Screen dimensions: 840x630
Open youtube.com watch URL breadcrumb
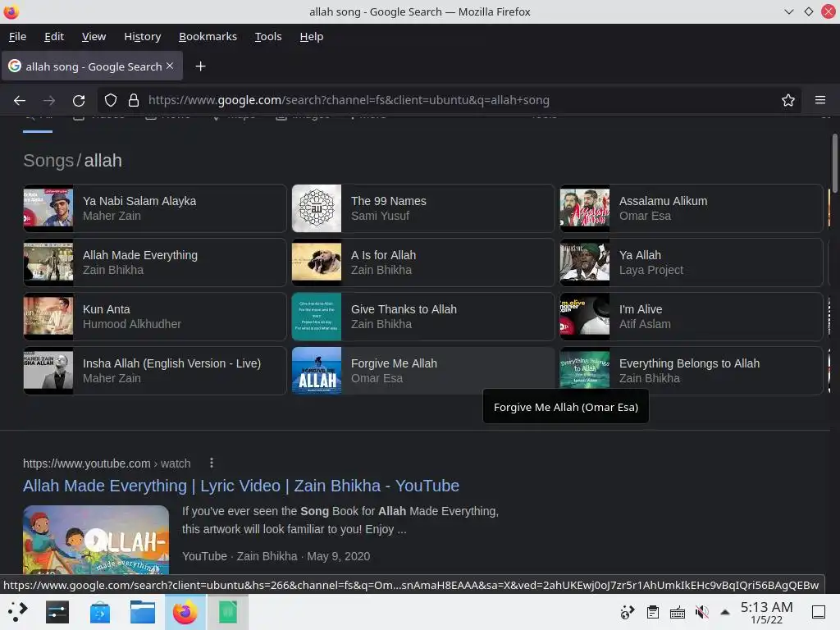(x=107, y=463)
